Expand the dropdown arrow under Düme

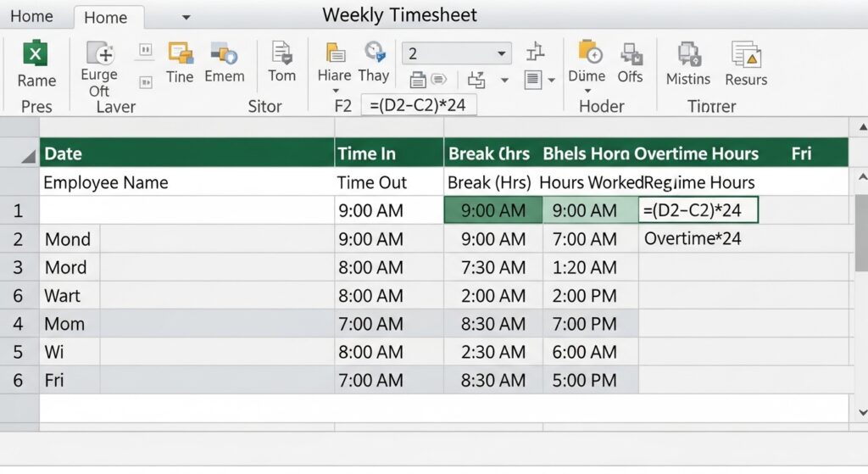pyautogui.click(x=588, y=91)
